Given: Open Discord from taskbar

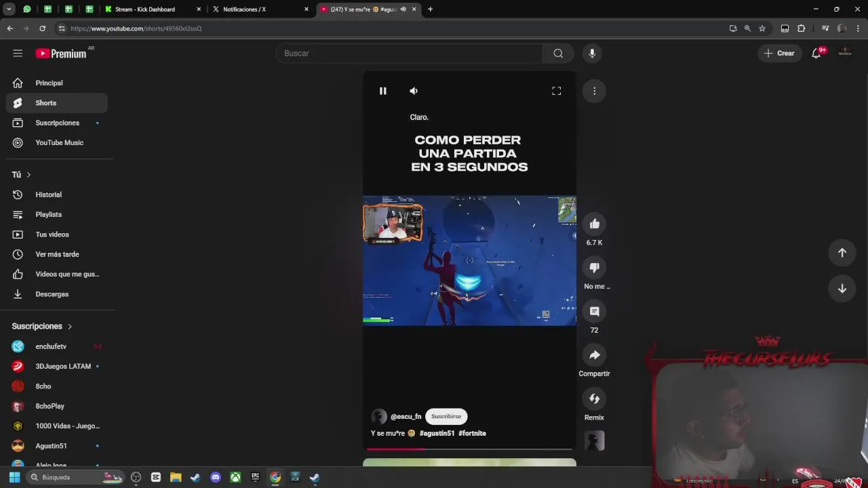Looking at the screenshot, I should coord(216,477).
